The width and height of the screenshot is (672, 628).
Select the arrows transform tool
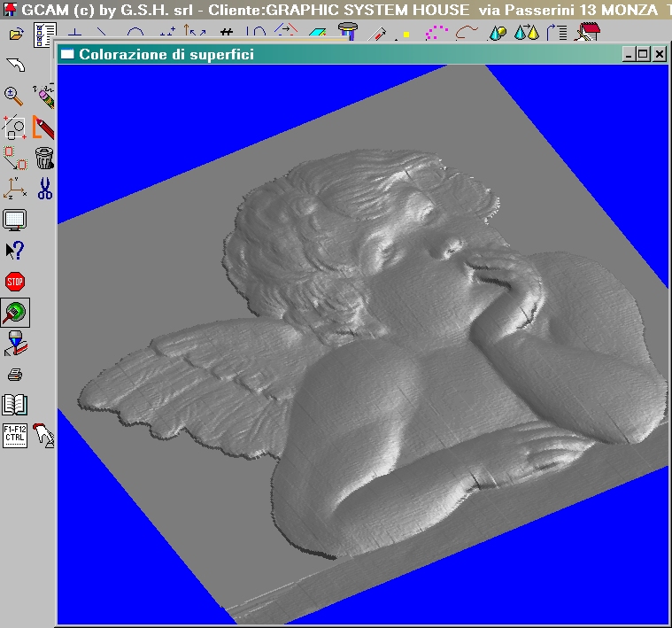pyautogui.click(x=195, y=32)
